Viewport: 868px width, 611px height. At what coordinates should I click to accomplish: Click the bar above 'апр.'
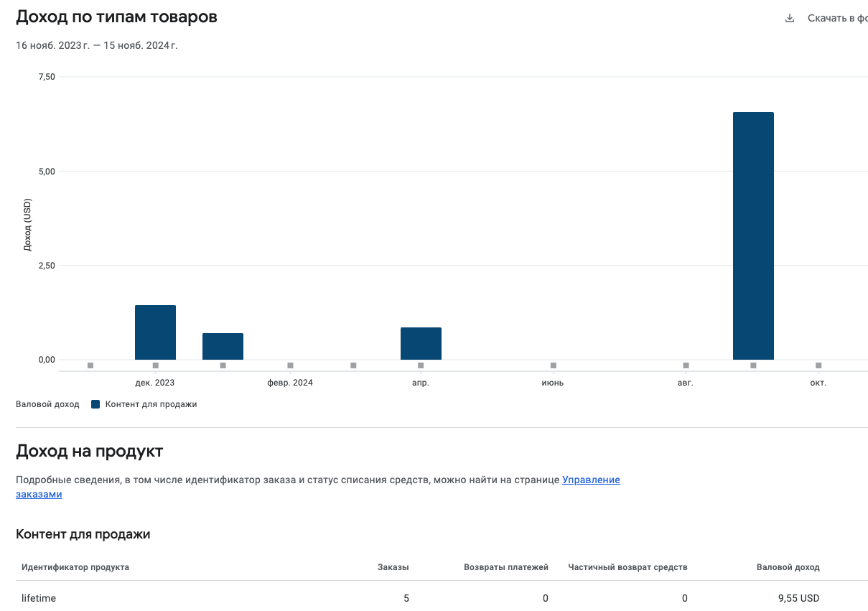421,343
